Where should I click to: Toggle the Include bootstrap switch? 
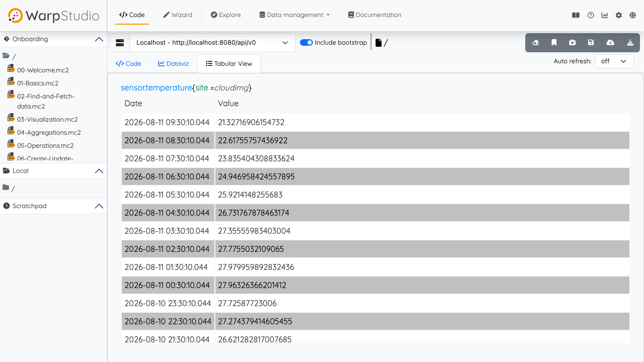(306, 43)
